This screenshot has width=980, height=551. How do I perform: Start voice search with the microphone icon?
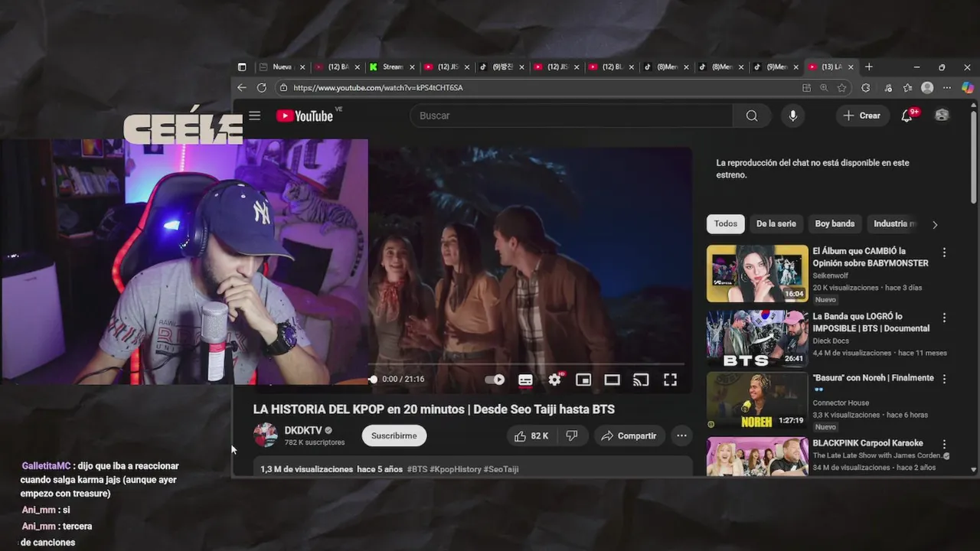pos(793,116)
